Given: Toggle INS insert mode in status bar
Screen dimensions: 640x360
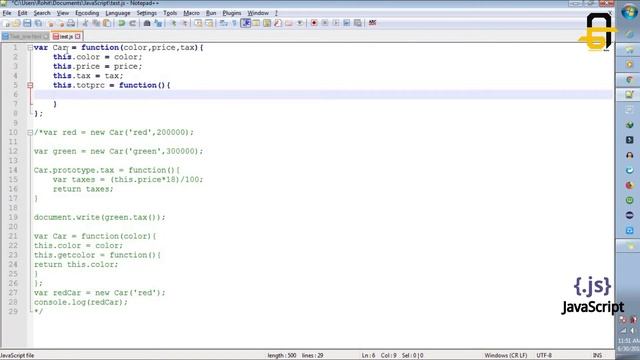Looking at the screenshot, I should pyautogui.click(x=597, y=356).
